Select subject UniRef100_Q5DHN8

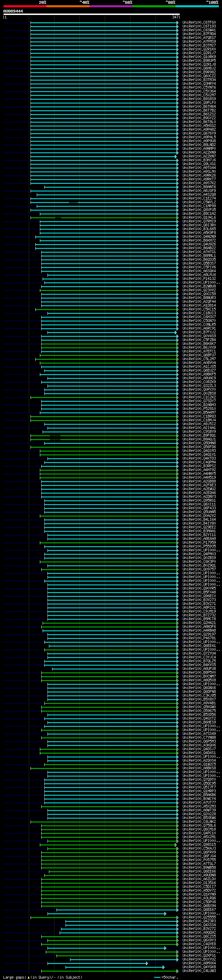click(199, 443)
